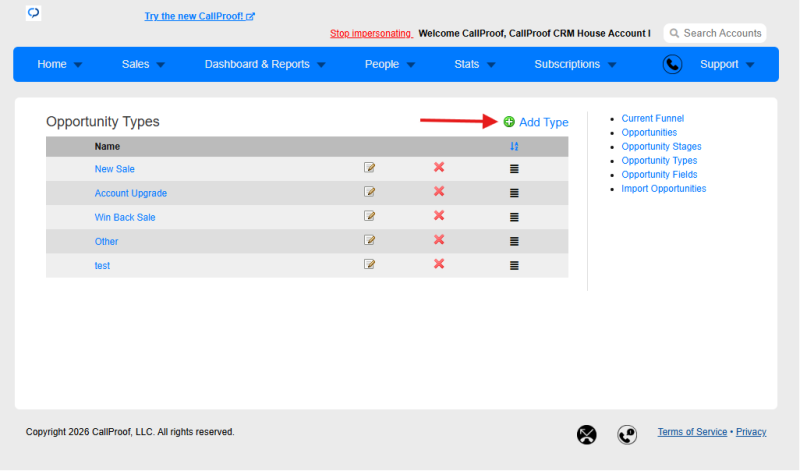Expand the Support dropdown arrow

click(750, 65)
